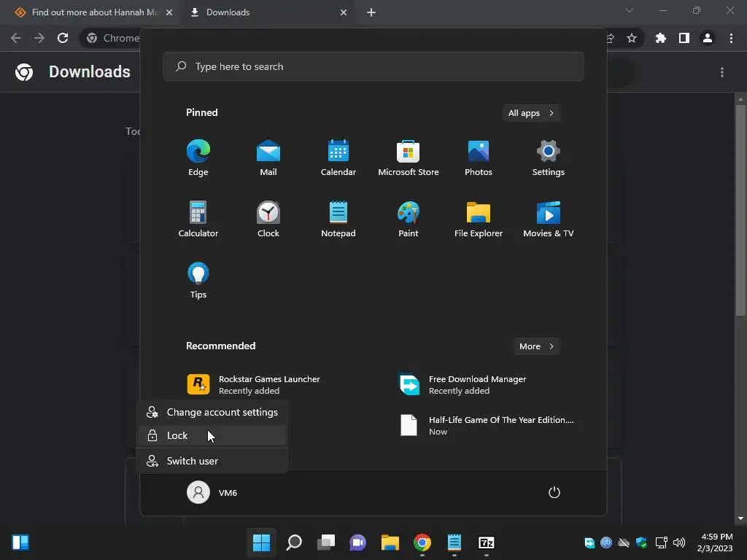Switch to the Hannah tab in Chrome
This screenshot has width=747, height=560.
88,12
